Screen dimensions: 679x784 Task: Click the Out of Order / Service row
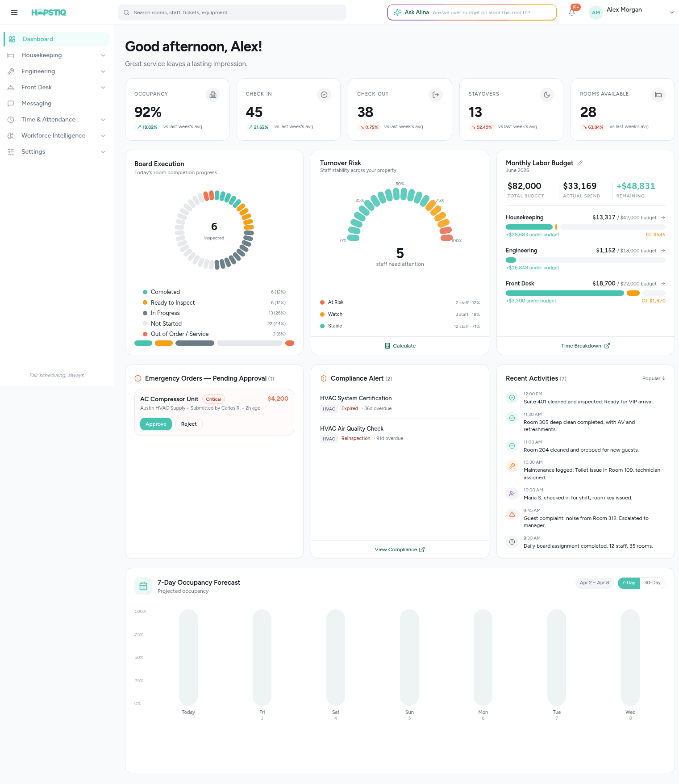coord(214,334)
